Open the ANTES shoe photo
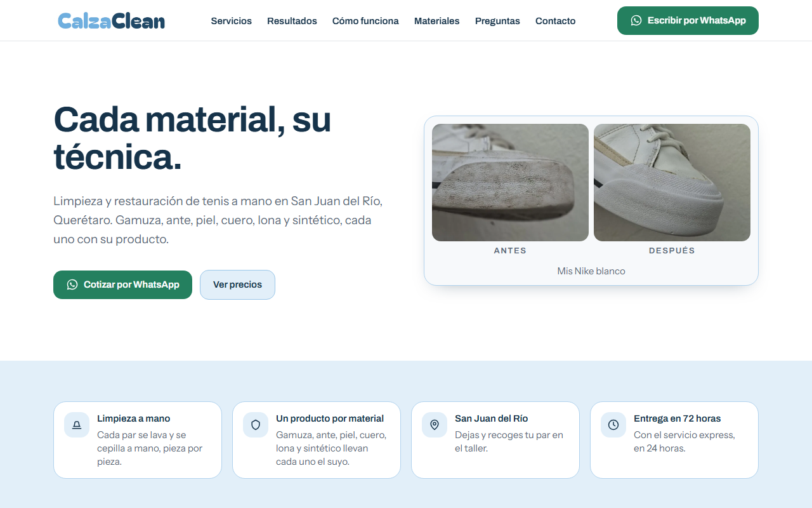This screenshot has height=508, width=812. [x=510, y=182]
